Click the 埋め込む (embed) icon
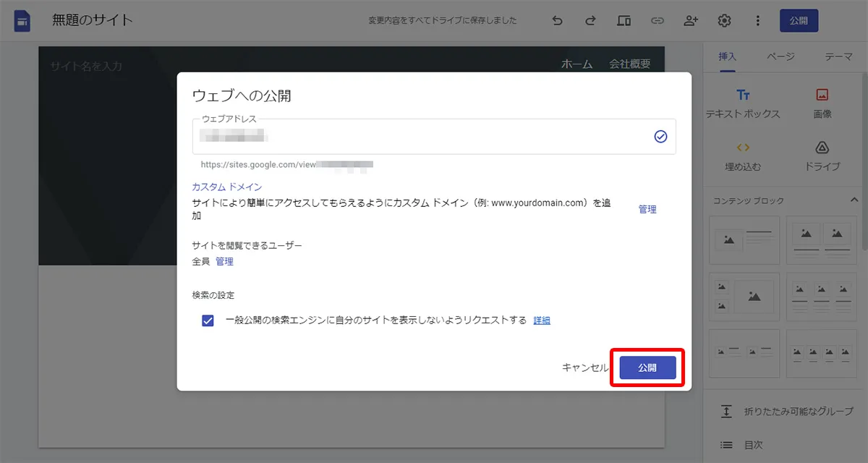 point(744,149)
